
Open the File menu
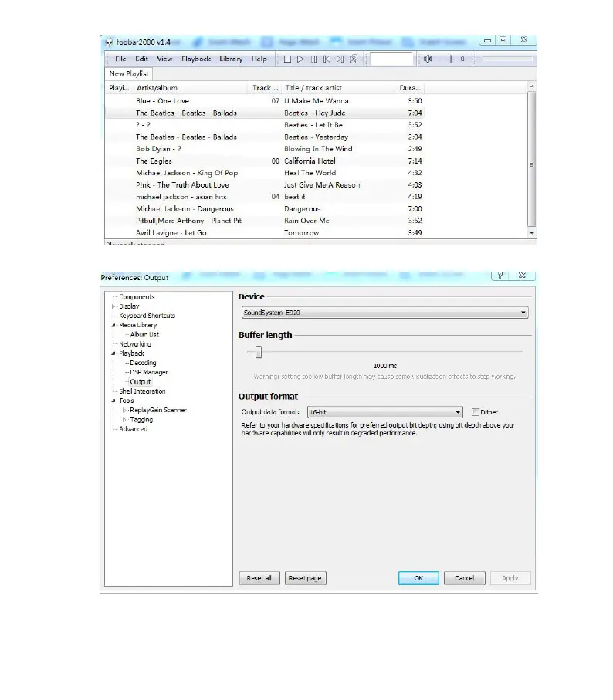(120, 59)
